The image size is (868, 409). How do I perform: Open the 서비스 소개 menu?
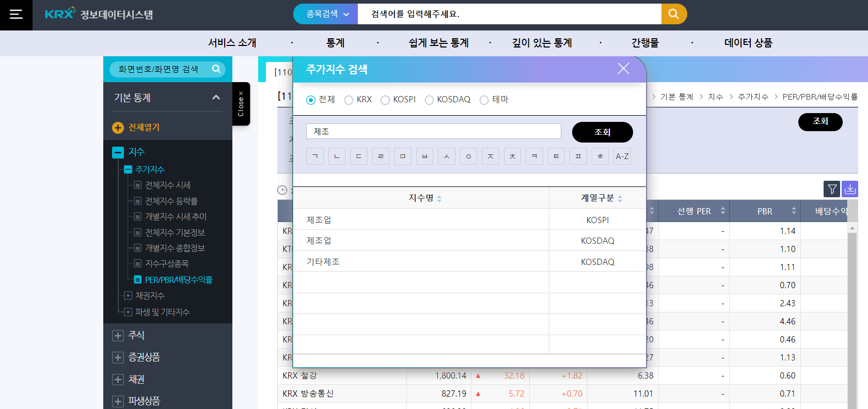(x=232, y=43)
